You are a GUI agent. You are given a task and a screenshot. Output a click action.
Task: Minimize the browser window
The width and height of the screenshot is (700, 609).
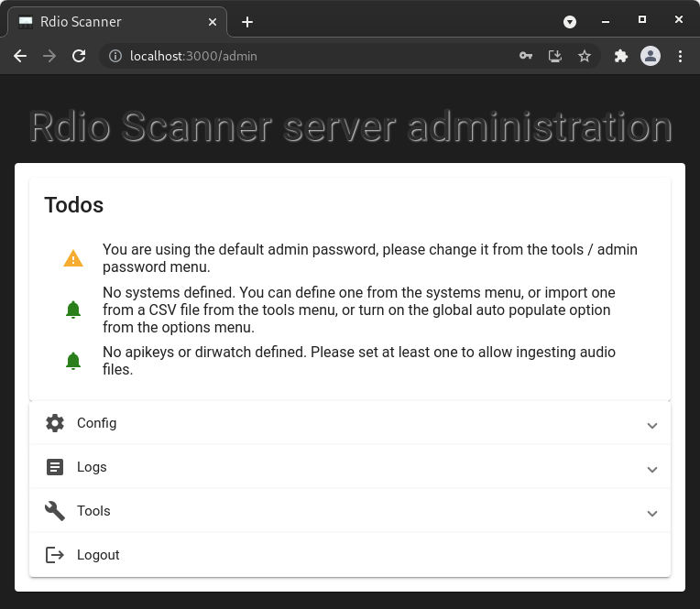point(606,21)
